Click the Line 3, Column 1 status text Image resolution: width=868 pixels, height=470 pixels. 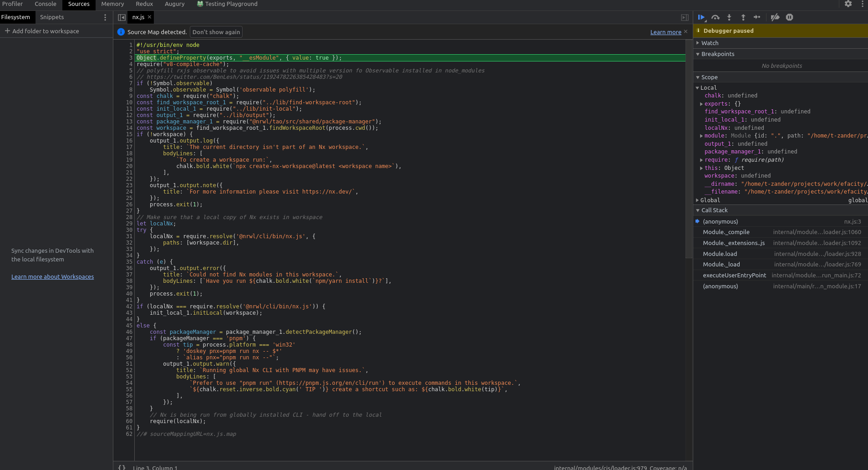click(155, 467)
